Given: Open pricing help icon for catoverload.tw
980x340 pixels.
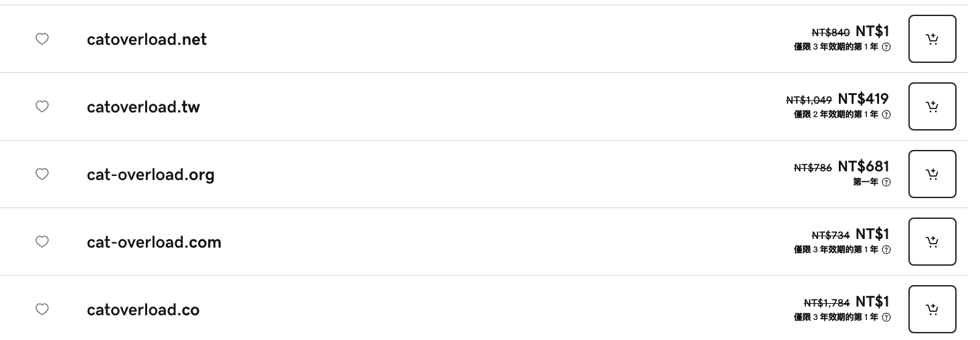Looking at the screenshot, I should pyautogui.click(x=886, y=114).
